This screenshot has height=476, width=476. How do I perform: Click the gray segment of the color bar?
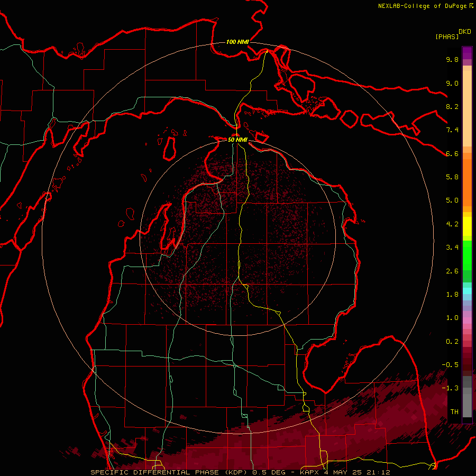[x=467, y=397]
